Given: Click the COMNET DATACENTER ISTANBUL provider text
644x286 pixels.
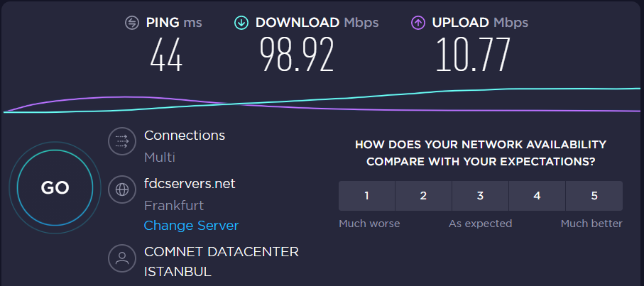Looking at the screenshot, I should pyautogui.click(x=222, y=261).
